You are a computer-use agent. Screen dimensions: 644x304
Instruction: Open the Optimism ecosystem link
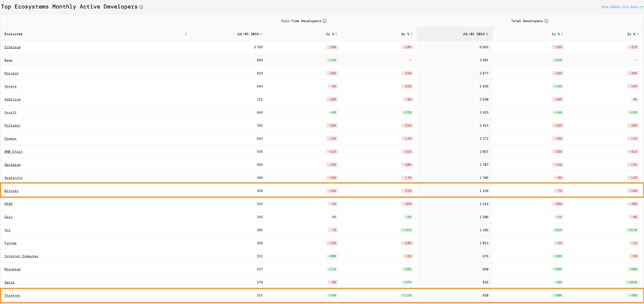coord(12,165)
